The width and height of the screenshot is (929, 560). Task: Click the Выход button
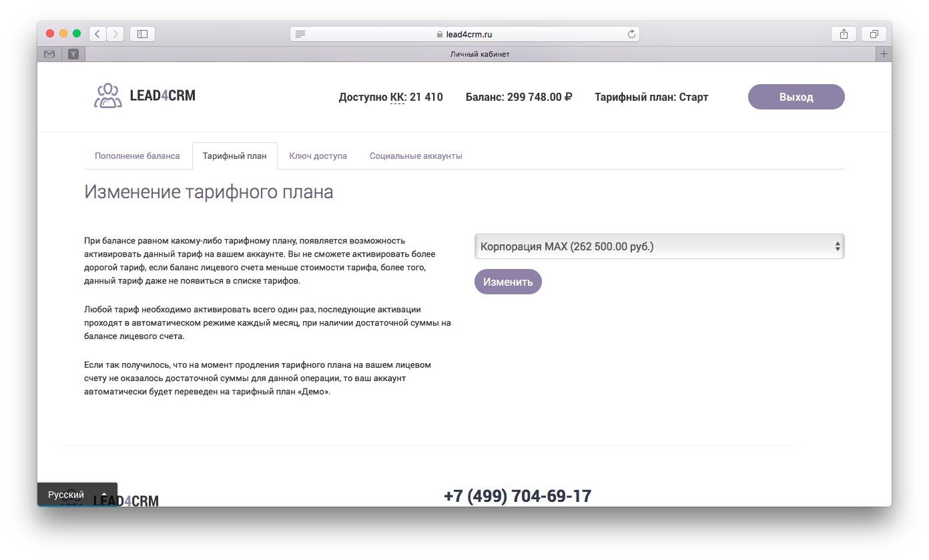796,96
